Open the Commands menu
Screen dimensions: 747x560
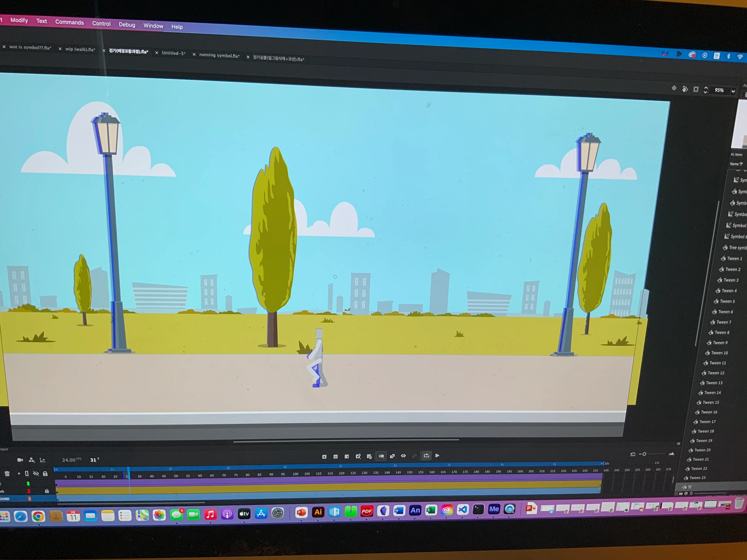[x=69, y=22]
